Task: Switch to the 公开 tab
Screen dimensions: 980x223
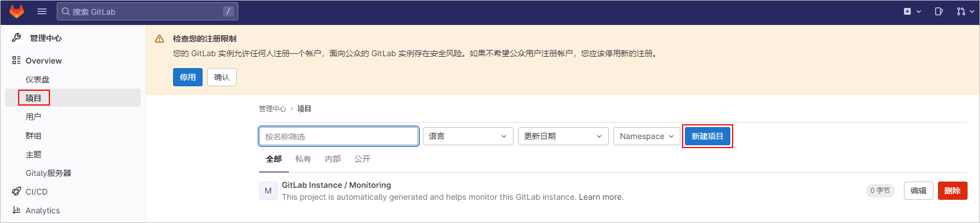Action: click(362, 159)
